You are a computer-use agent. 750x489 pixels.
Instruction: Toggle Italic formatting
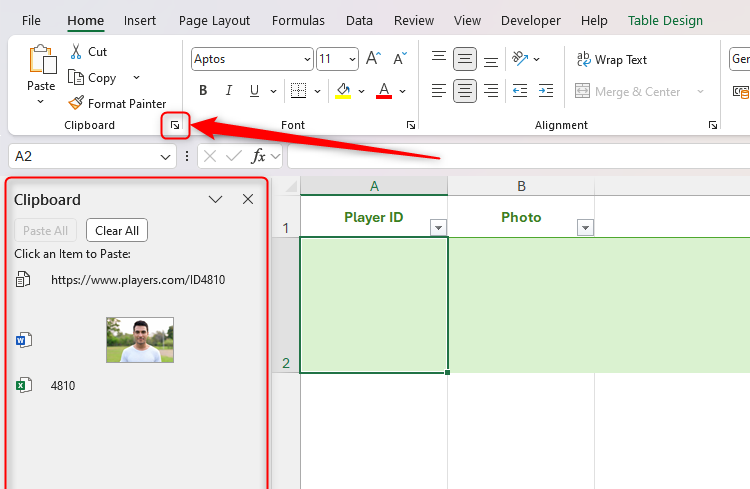(229, 91)
